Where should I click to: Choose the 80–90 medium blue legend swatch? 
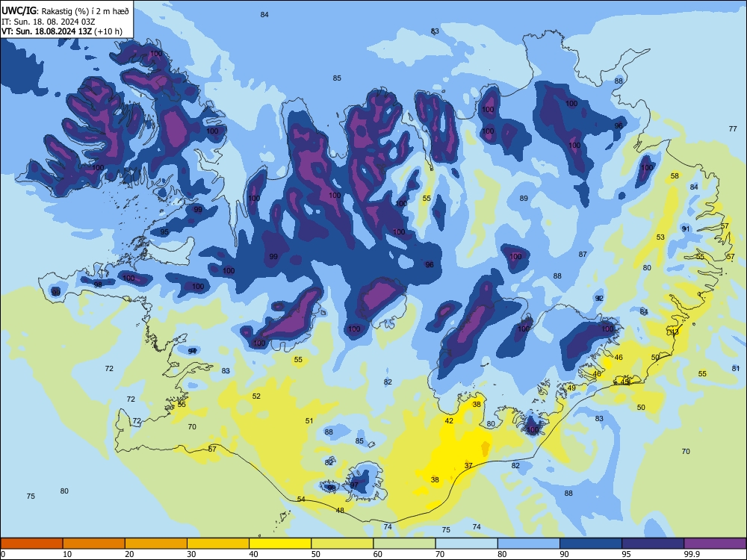point(529,544)
